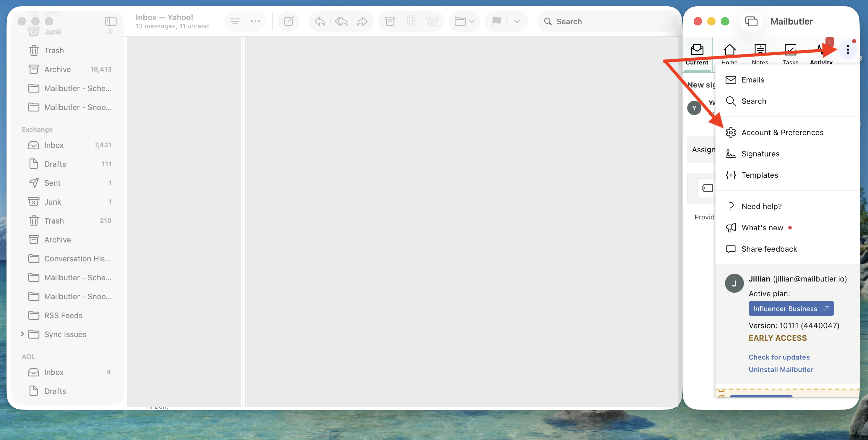Open Signatures from the Mailbutler menu
The height and width of the screenshot is (440, 868).
tap(787, 154)
